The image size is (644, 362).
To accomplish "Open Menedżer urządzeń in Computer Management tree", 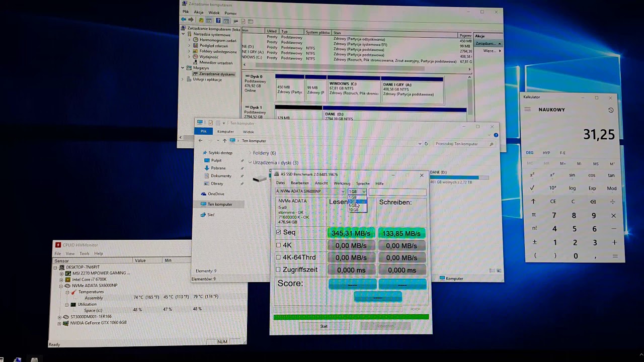I will (x=216, y=63).
